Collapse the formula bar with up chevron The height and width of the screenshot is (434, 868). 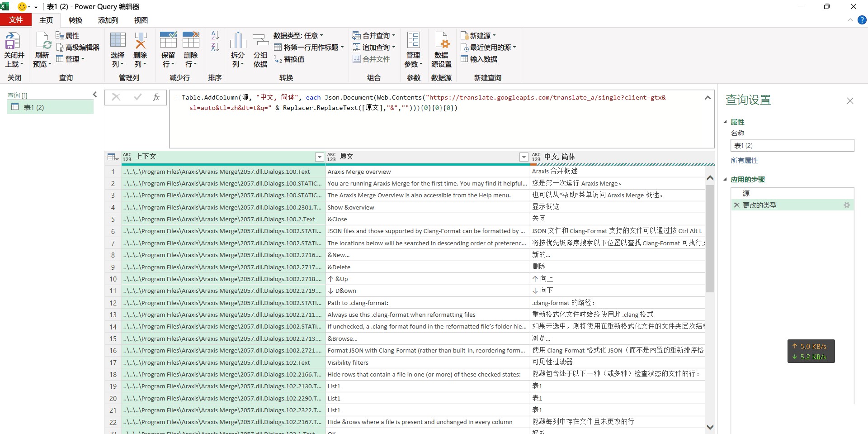coord(708,97)
